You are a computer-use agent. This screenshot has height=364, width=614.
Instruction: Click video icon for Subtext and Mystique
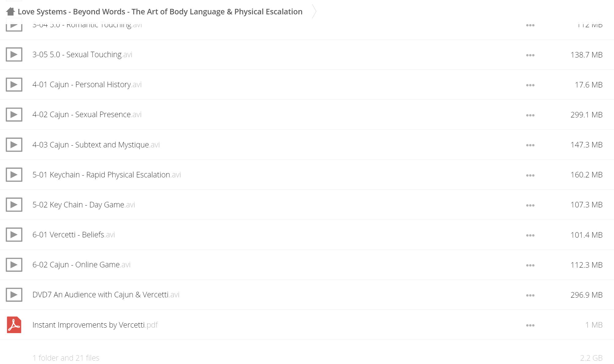tap(14, 145)
